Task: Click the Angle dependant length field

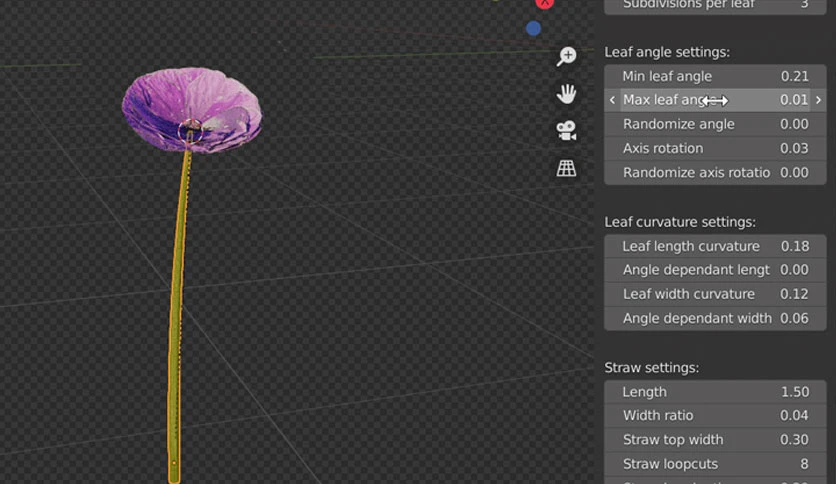Action: [x=715, y=270]
